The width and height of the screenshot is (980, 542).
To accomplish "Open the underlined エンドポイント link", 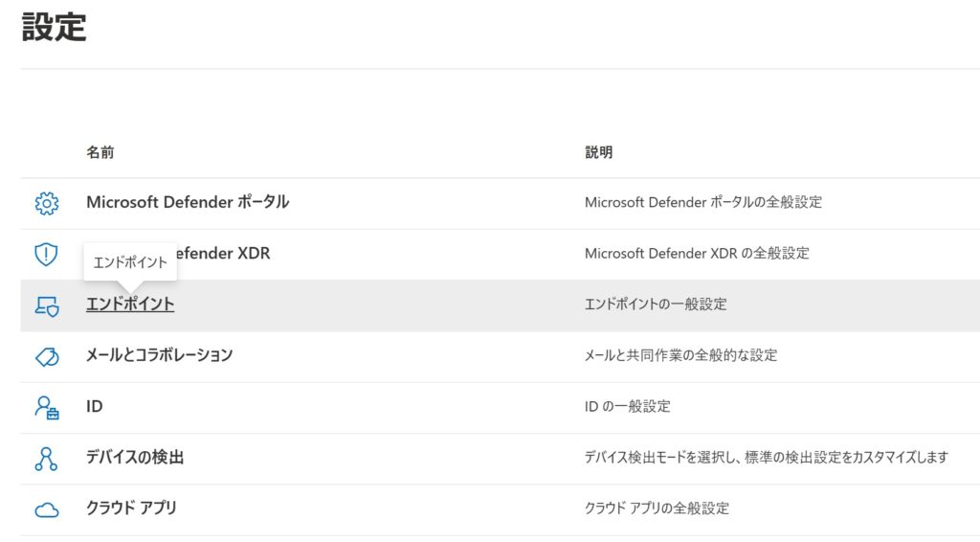I will click(130, 305).
